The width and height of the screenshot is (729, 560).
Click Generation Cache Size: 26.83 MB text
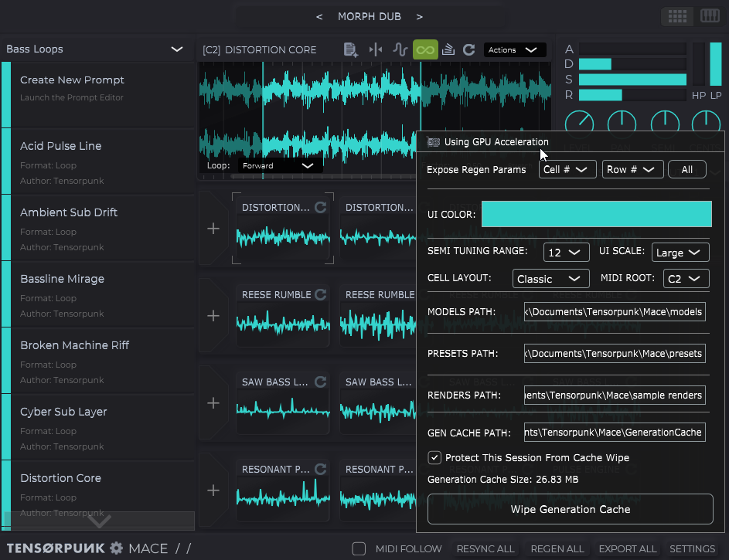[x=503, y=479]
